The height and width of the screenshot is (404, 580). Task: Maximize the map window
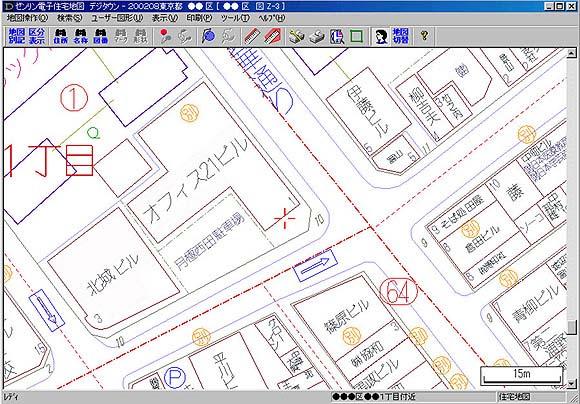point(560,6)
